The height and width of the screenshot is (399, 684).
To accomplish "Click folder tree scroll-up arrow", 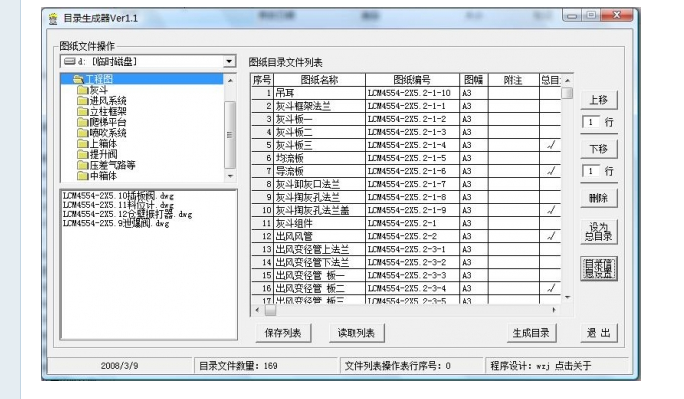I will [230, 80].
